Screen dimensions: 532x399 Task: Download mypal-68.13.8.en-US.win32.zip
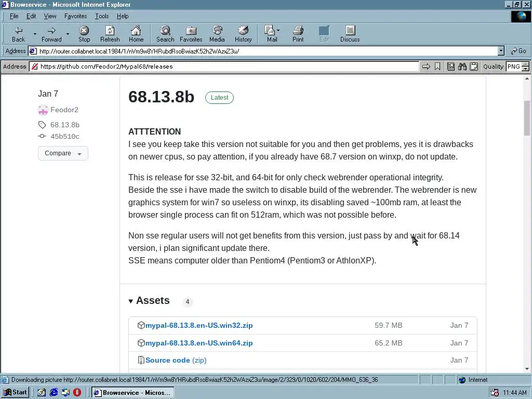pyautogui.click(x=199, y=325)
